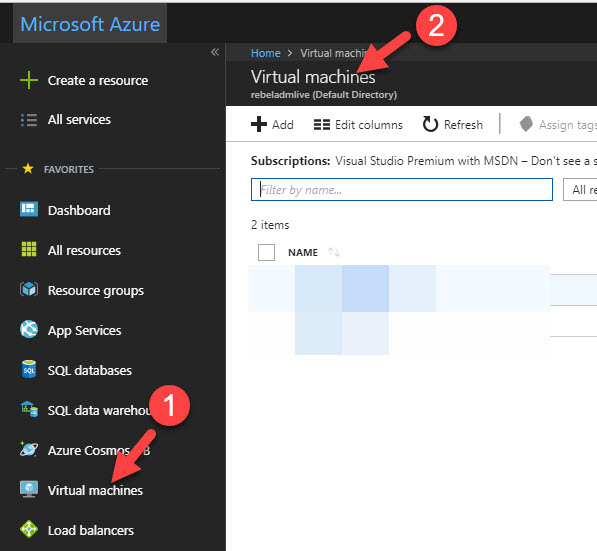The height and width of the screenshot is (551, 597).
Task: Click the NAME column sort arrows
Action: click(334, 252)
